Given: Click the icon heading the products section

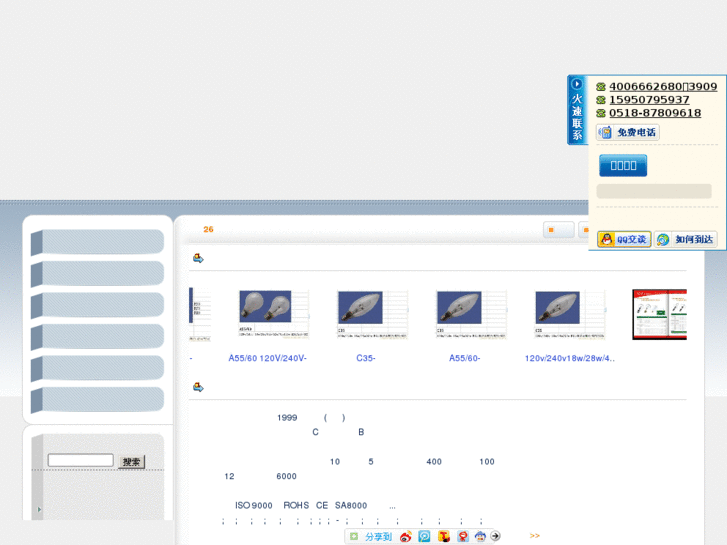Looking at the screenshot, I should pyautogui.click(x=198, y=258).
